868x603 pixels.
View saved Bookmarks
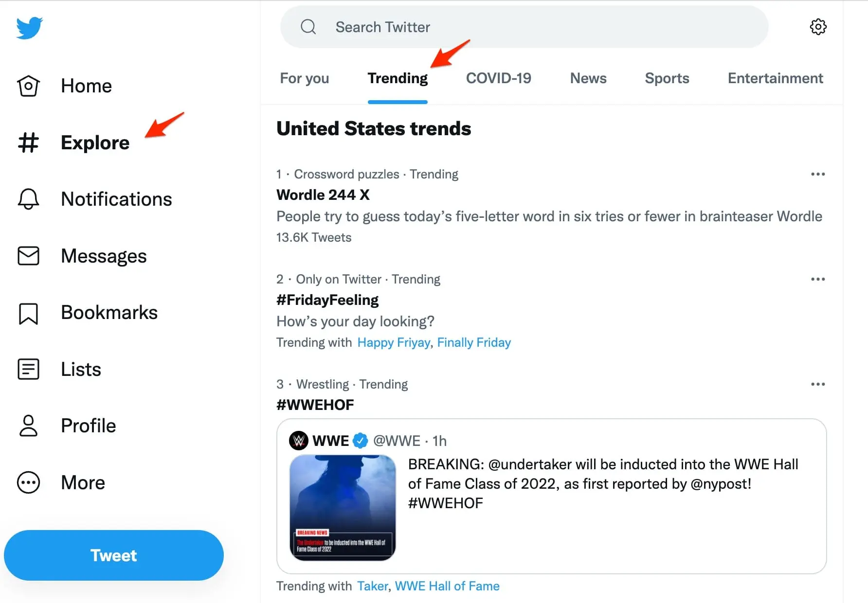[28, 313]
